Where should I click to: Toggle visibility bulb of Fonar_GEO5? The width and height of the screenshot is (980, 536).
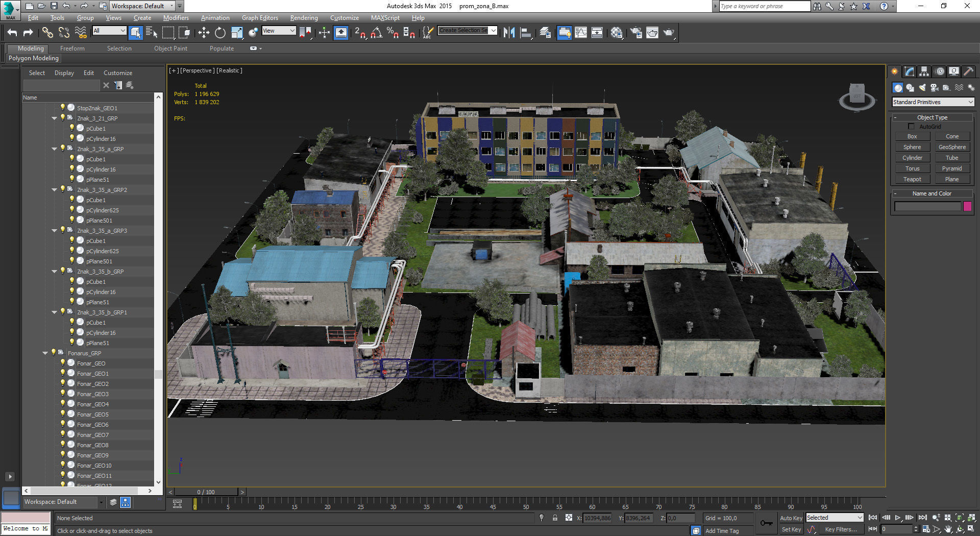[x=63, y=414]
